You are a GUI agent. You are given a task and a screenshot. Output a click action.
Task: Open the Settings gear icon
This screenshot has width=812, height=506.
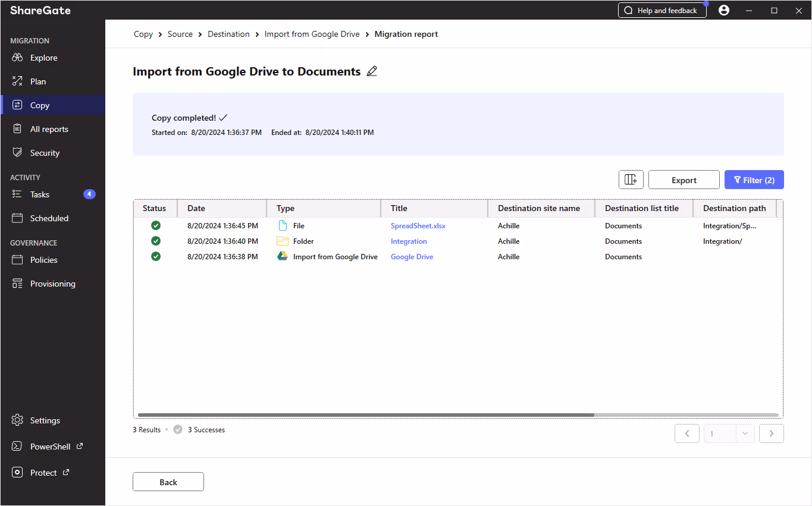click(17, 420)
